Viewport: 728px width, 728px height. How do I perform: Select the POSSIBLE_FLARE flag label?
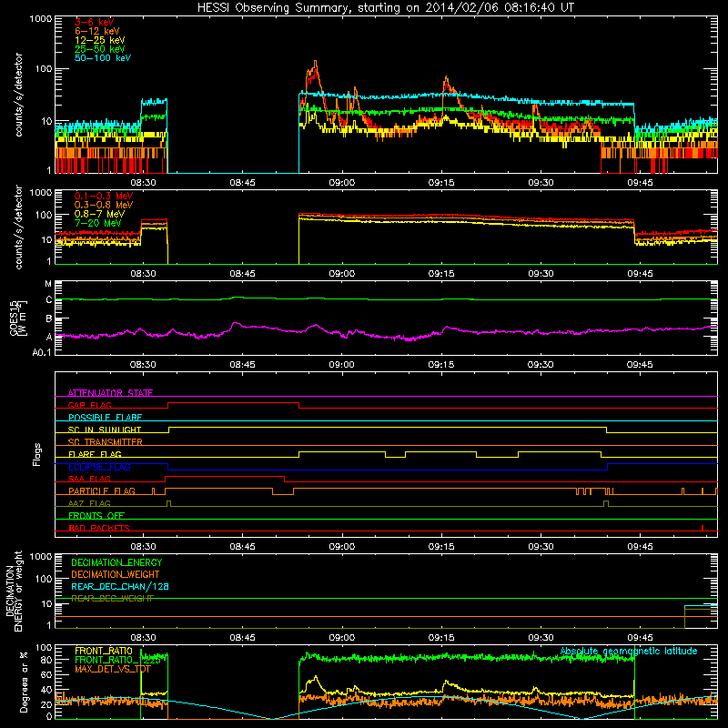[105, 418]
